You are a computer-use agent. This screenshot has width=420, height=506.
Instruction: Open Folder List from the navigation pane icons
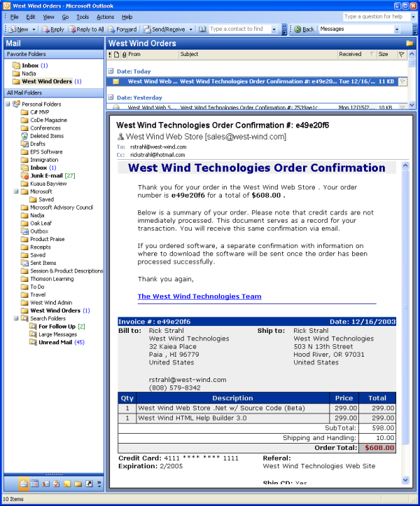click(x=78, y=484)
